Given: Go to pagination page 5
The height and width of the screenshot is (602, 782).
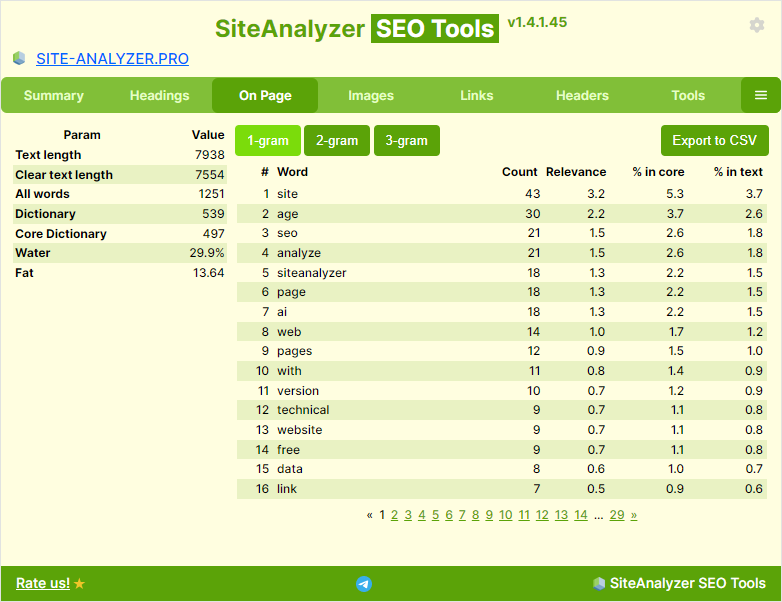Looking at the screenshot, I should [x=435, y=515].
